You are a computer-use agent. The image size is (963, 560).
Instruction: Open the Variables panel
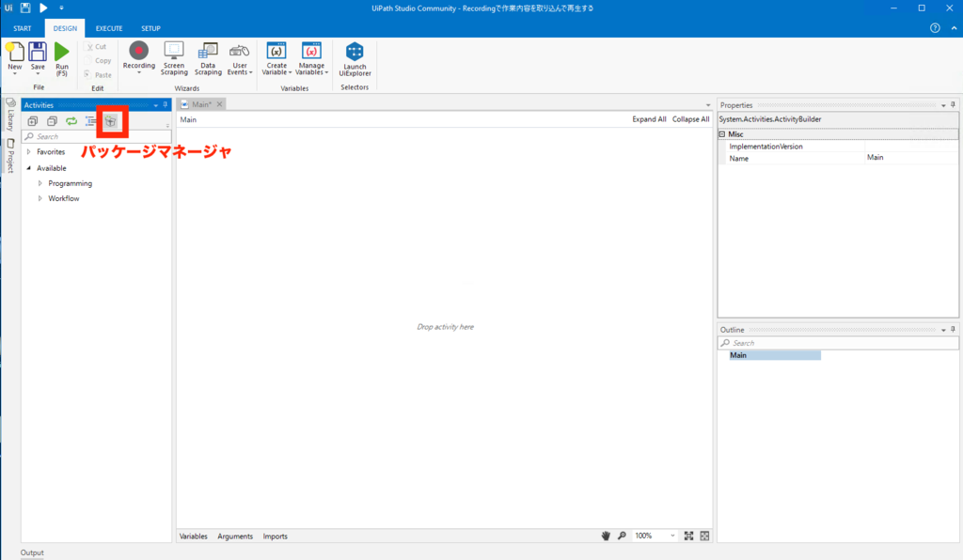point(194,537)
